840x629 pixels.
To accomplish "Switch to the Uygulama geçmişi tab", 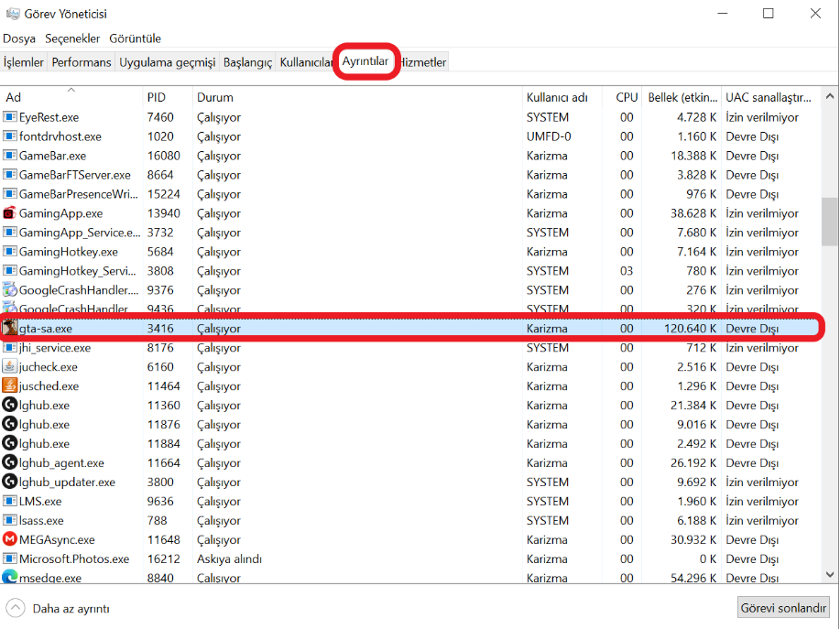I will pyautogui.click(x=167, y=62).
